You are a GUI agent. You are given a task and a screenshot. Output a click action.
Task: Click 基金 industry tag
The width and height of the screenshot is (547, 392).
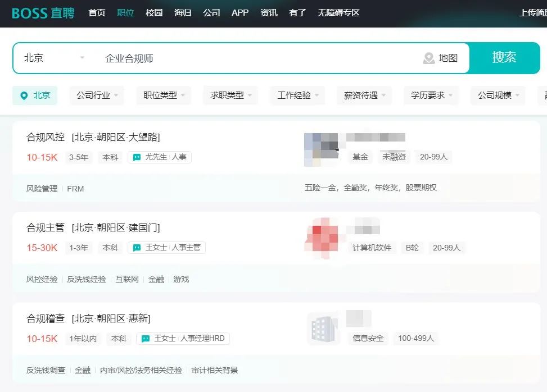(360, 157)
